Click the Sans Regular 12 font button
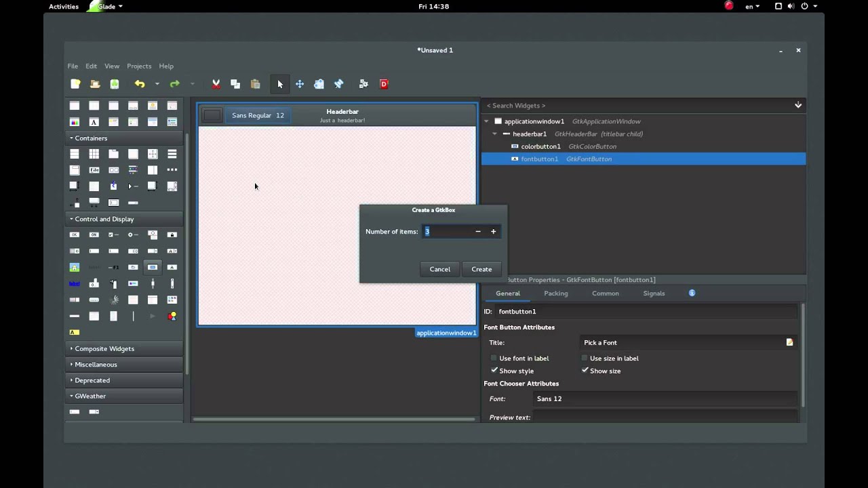 tap(258, 115)
